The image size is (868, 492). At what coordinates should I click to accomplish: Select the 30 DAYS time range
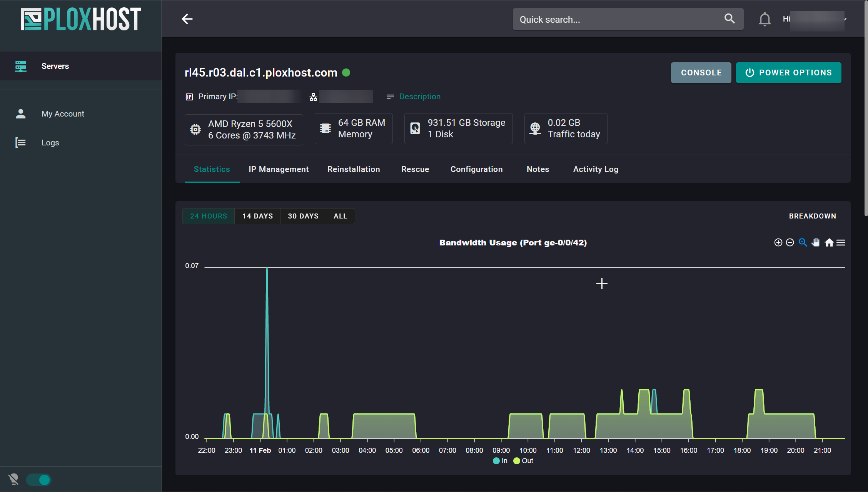pos(303,216)
